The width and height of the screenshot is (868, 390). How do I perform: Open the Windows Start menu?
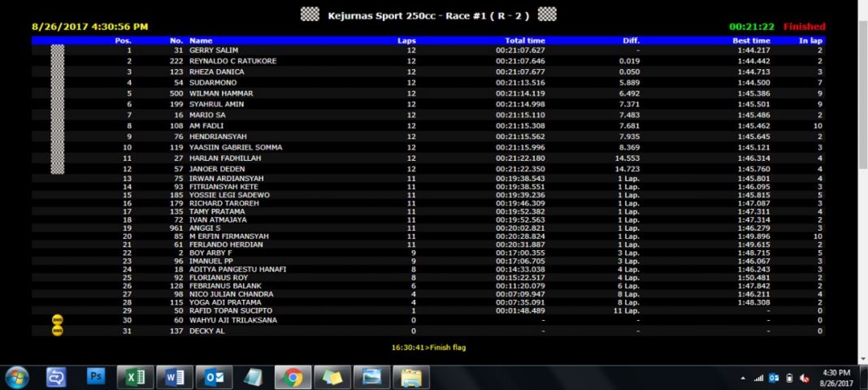coord(17,377)
